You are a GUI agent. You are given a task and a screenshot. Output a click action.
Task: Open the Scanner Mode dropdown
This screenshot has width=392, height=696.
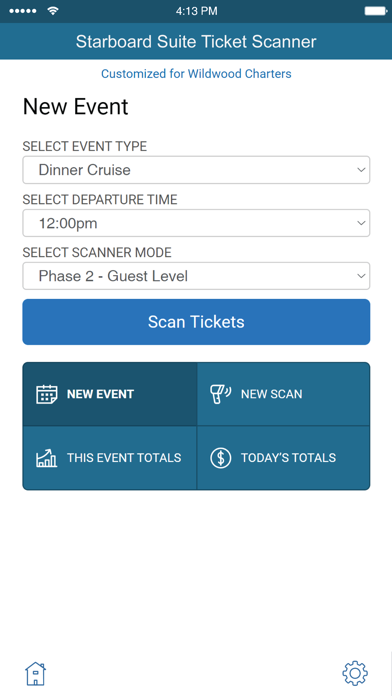[196, 276]
